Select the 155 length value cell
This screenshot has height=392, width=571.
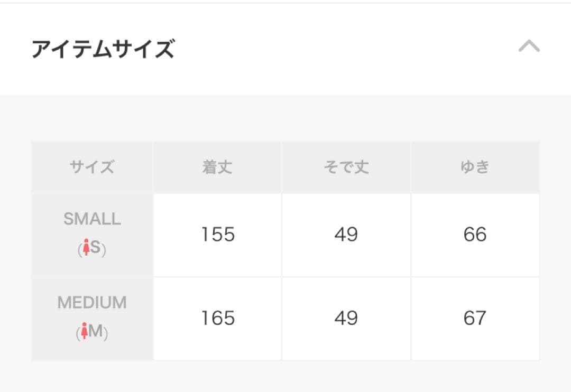tap(217, 235)
